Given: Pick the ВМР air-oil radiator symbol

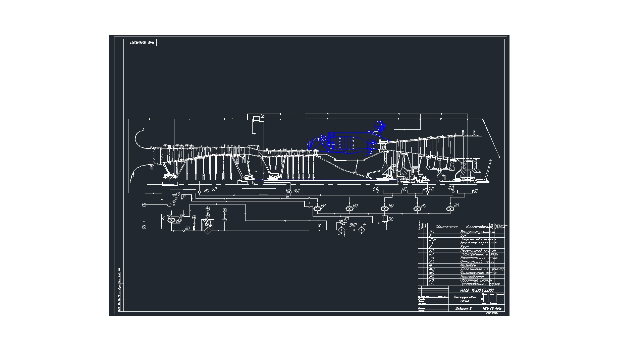Looking at the screenshot, I should (x=342, y=230).
